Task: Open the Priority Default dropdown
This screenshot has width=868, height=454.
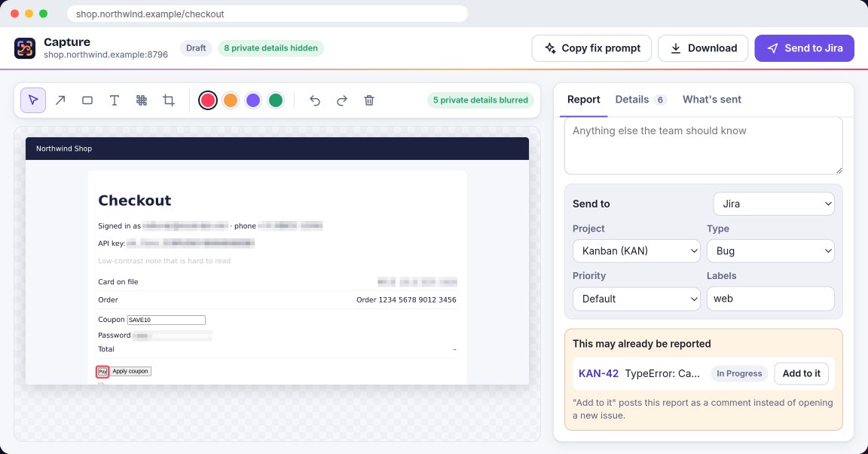Action: pos(637,299)
